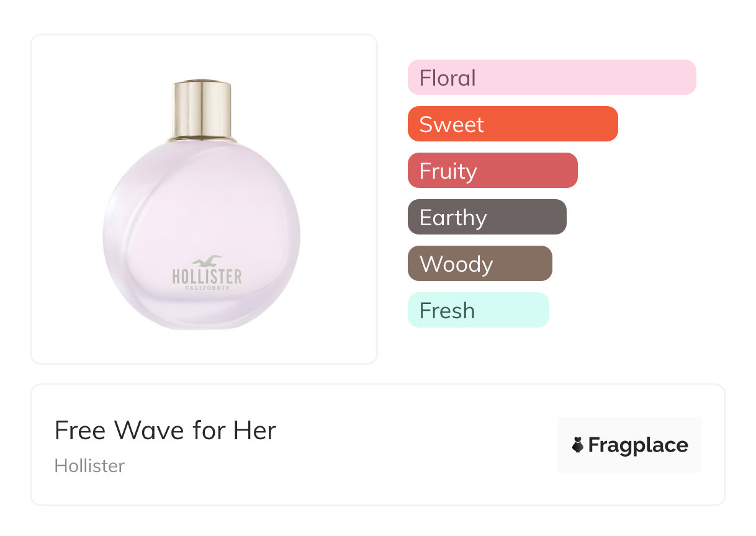Viewport: 756px width, 536px height.
Task: Click the 'Woody' text label
Action: pyautogui.click(x=456, y=264)
